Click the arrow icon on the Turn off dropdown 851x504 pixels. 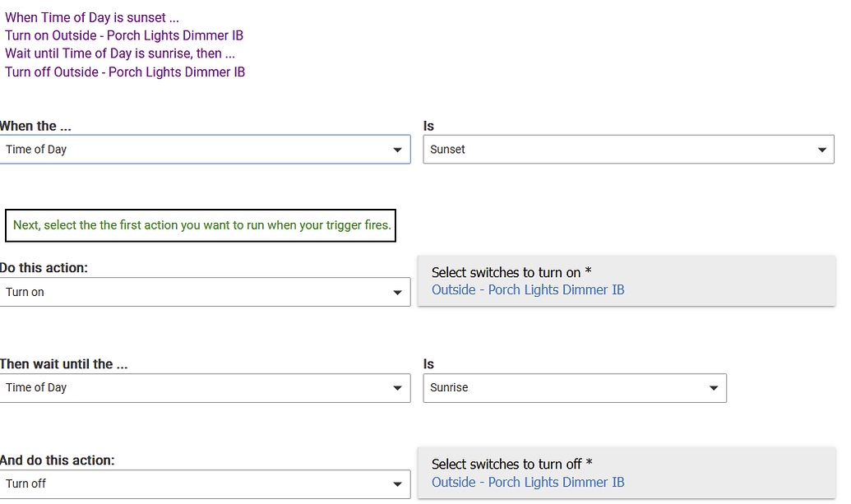click(397, 484)
